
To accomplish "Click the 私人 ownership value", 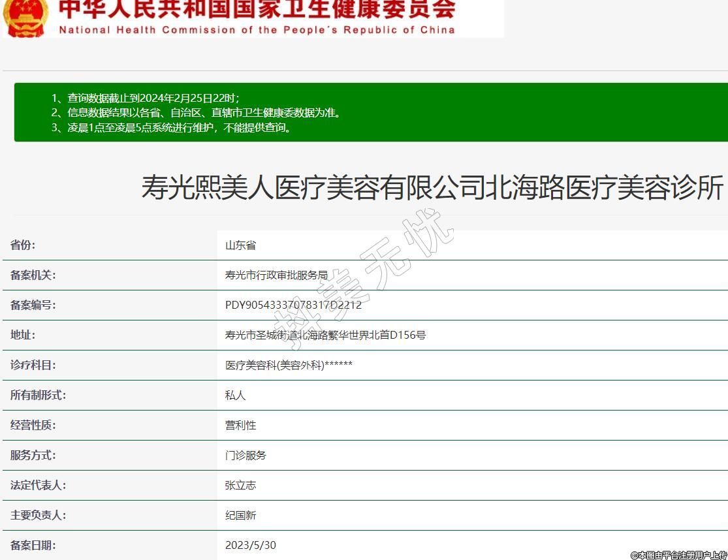I will pos(235,395).
